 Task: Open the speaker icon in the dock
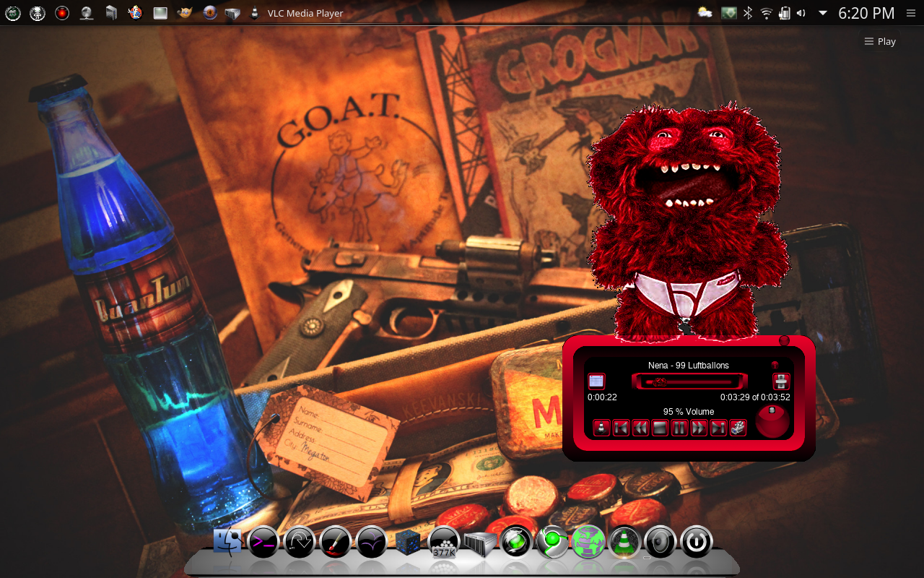click(661, 542)
